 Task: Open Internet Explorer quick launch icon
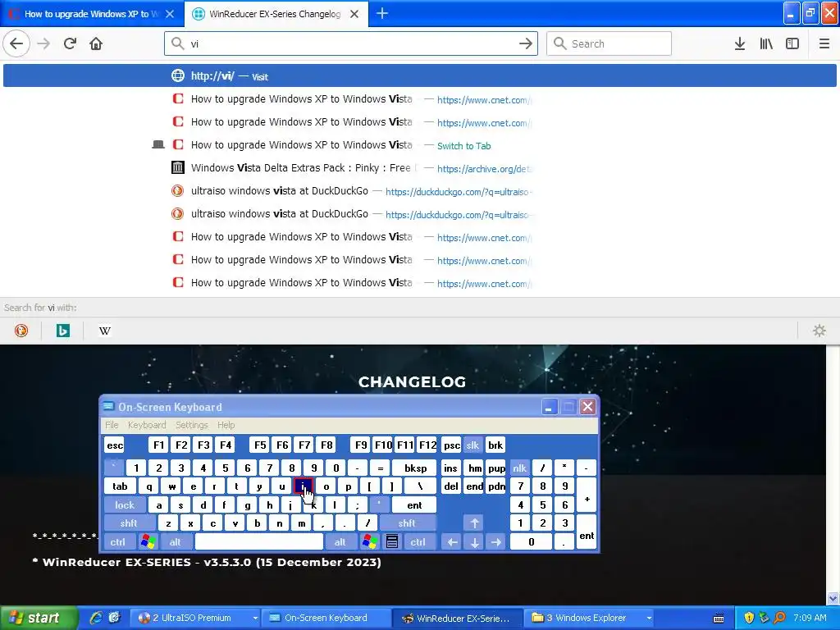[x=96, y=618]
